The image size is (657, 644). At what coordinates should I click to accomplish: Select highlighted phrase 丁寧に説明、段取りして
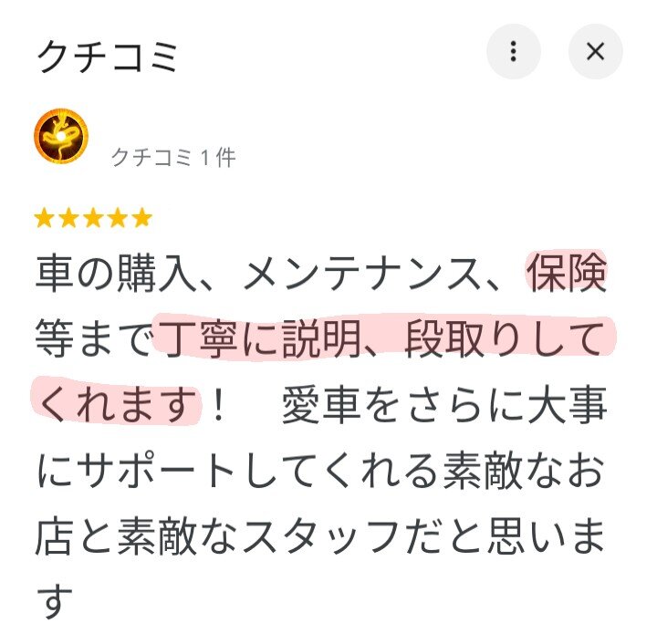[x=384, y=338]
